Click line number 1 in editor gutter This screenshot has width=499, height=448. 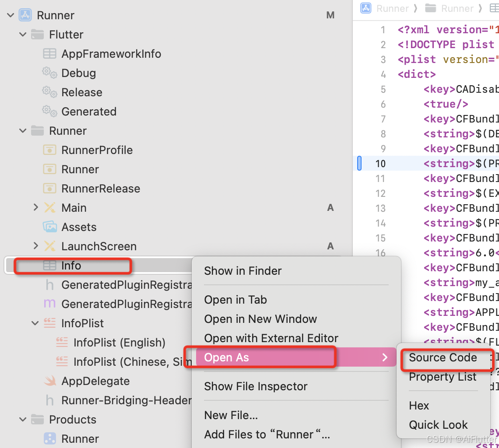click(x=383, y=30)
